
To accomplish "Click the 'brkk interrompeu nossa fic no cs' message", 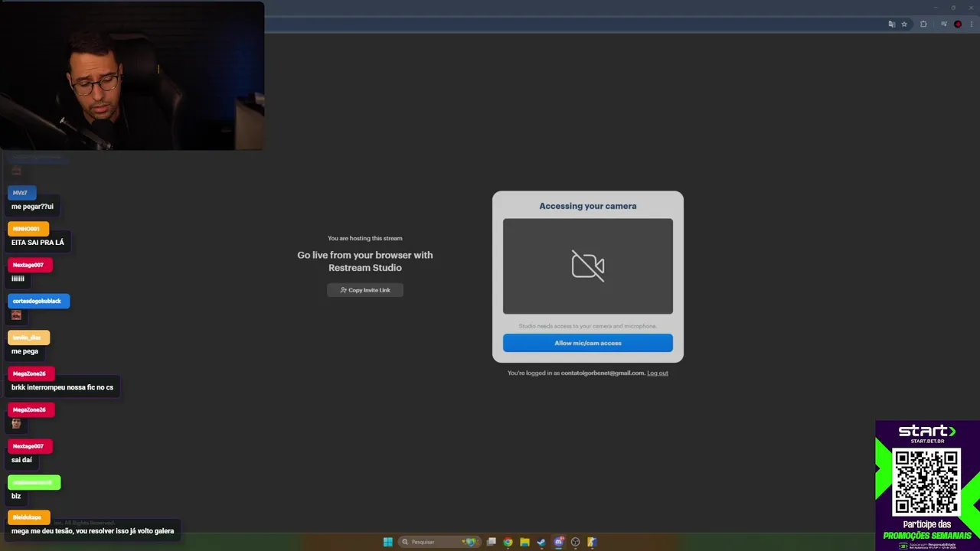I will [62, 387].
